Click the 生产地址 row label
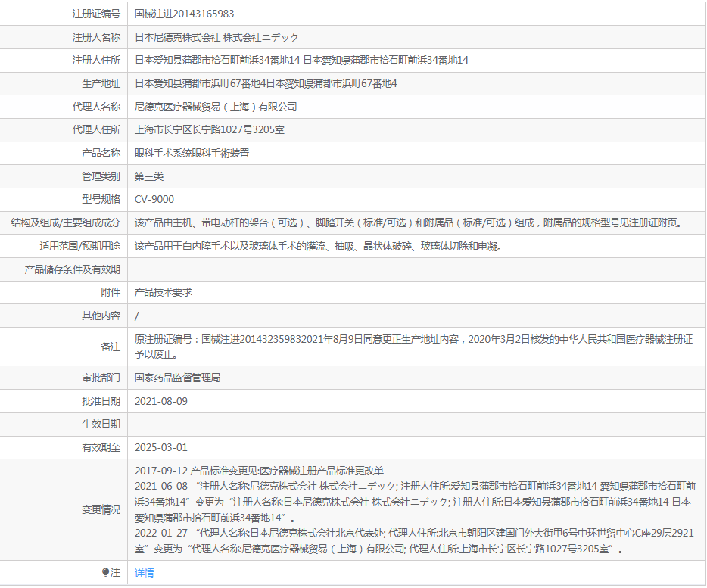The width and height of the screenshot is (707, 588). [101, 83]
